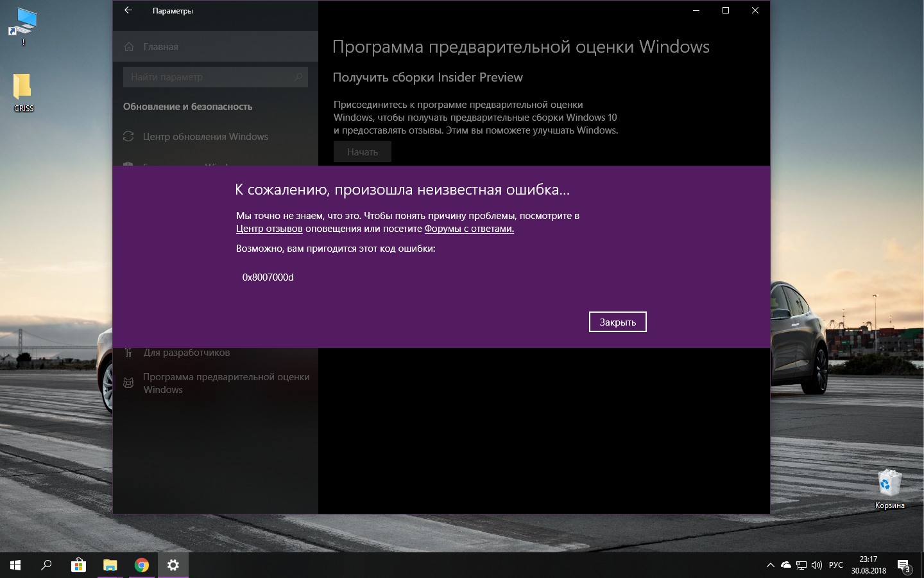Open the Windows Start menu

coord(15,565)
